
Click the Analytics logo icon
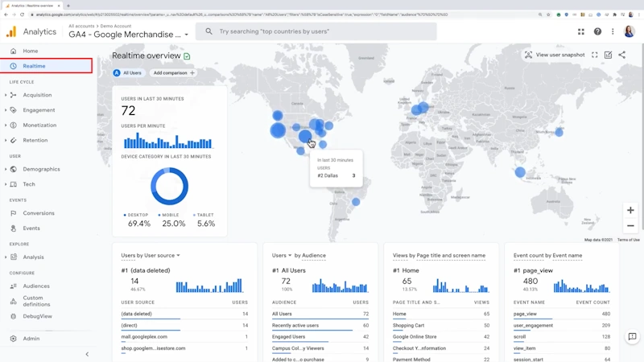point(11,31)
